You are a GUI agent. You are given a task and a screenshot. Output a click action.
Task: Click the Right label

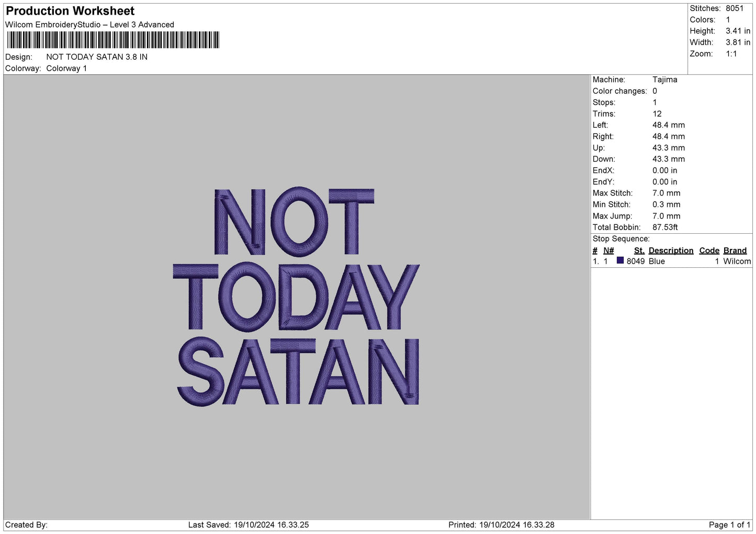coord(603,137)
